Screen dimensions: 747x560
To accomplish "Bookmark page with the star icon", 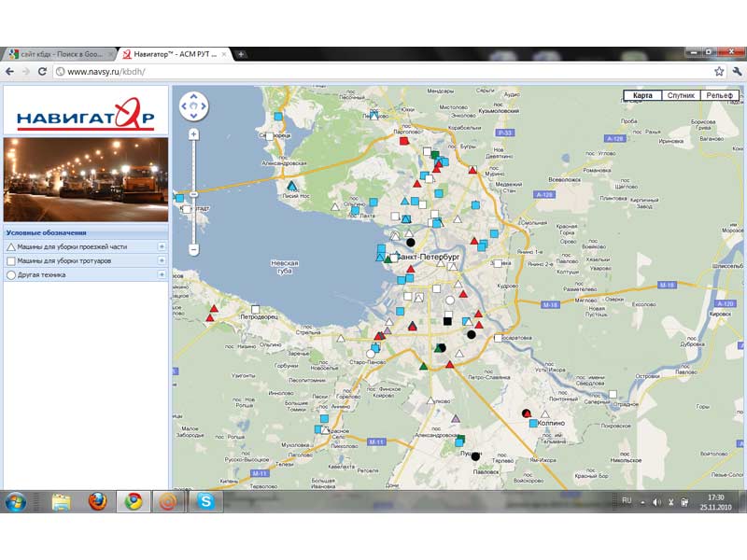I will (x=719, y=71).
